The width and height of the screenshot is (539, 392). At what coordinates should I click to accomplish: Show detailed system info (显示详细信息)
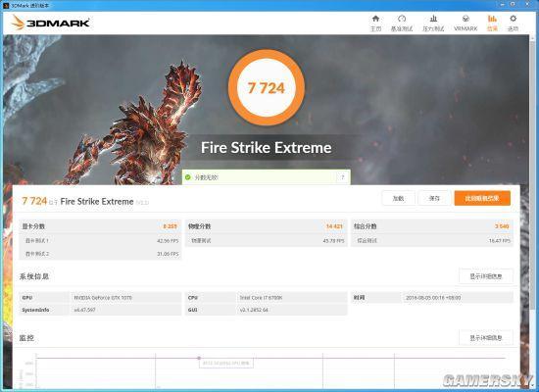coord(486,276)
